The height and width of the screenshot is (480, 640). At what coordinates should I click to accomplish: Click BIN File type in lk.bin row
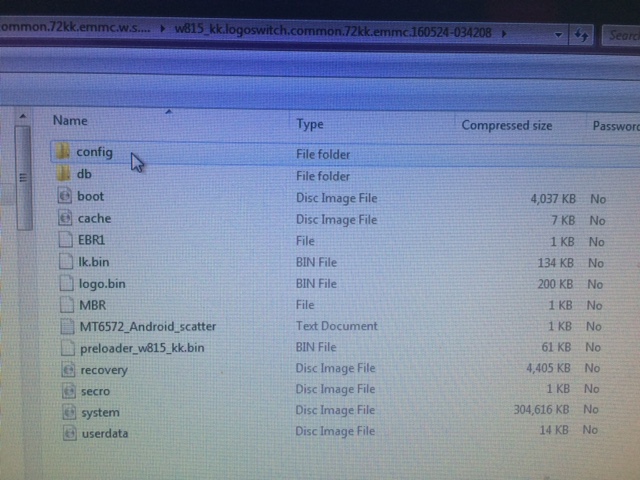coord(316,262)
